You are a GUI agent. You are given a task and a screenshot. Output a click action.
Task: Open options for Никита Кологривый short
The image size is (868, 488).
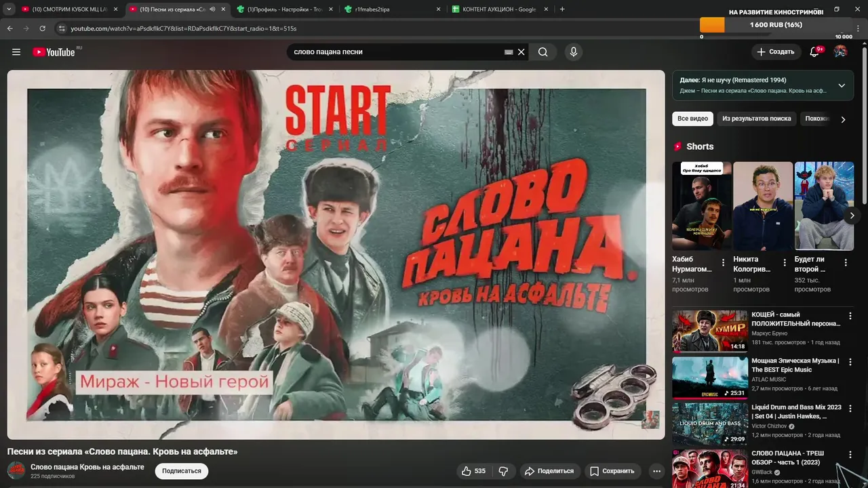click(x=785, y=263)
